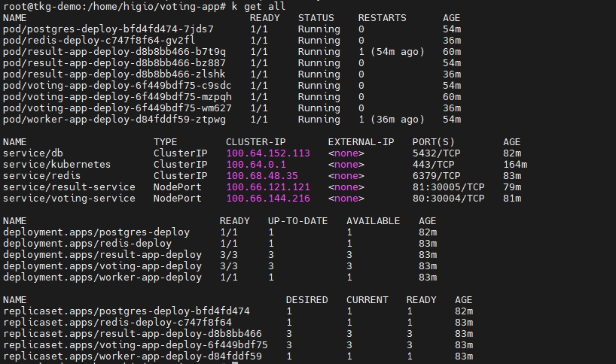
Task: Click the service/voting-service name
Action: tap(69, 198)
